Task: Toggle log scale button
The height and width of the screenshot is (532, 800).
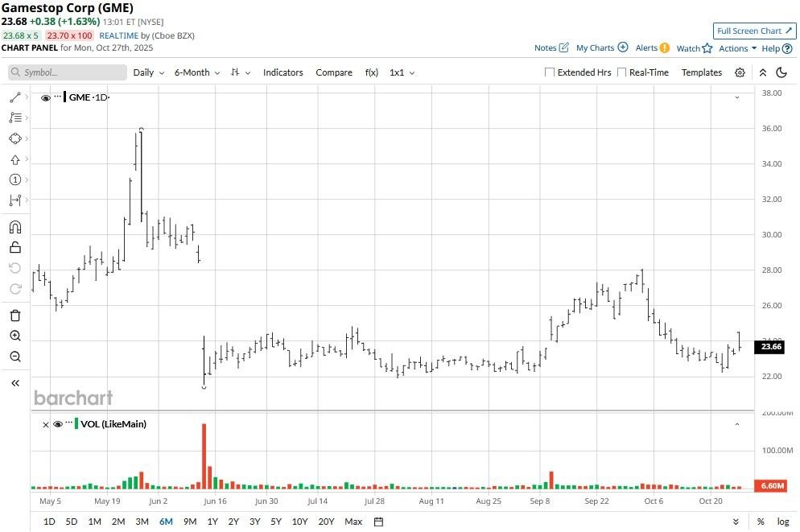Action: (783, 522)
